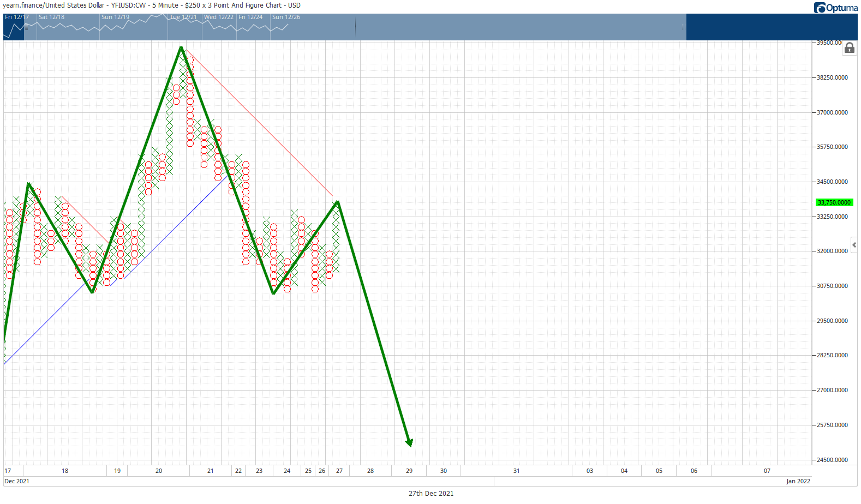861x504 pixels.
Task: Click date 29 on the time axis
Action: pos(409,471)
